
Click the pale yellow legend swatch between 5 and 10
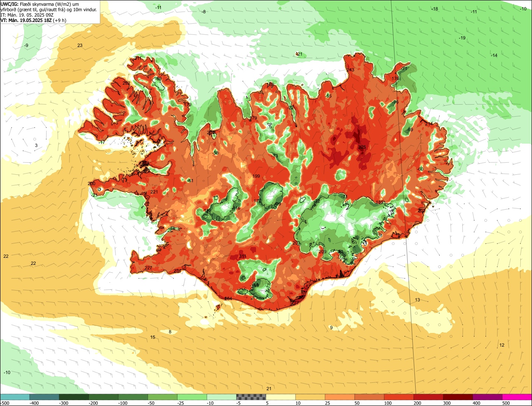(x=281, y=397)
